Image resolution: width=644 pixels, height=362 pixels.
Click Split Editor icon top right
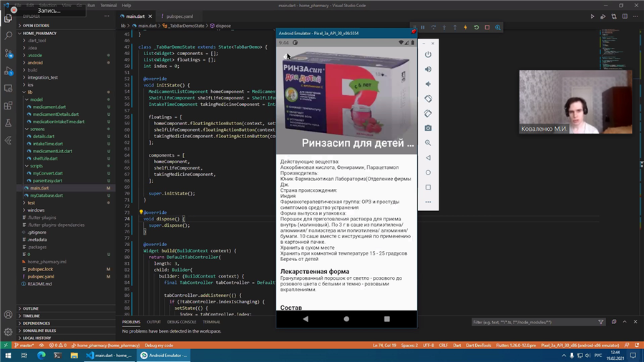pyautogui.click(x=625, y=16)
